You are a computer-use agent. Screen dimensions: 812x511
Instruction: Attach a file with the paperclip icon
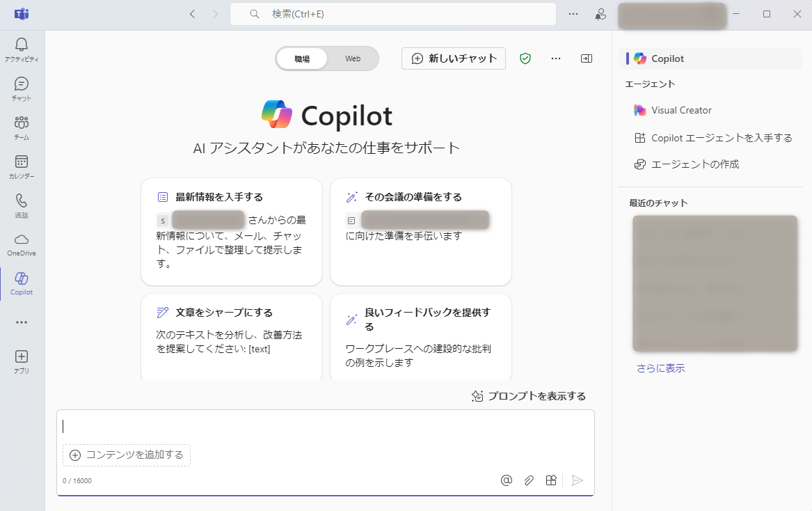tap(529, 480)
